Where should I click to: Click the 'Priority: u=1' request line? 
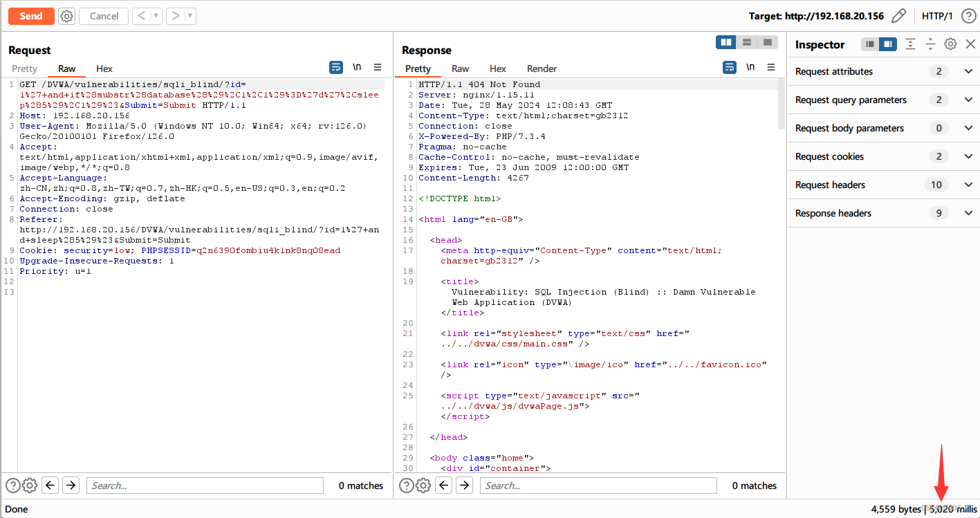pos(55,271)
